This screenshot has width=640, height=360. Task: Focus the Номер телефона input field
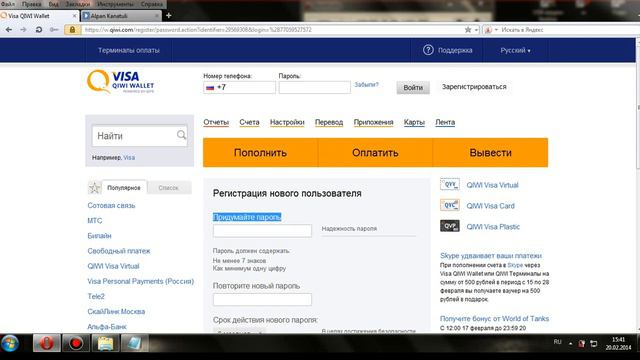point(240,87)
